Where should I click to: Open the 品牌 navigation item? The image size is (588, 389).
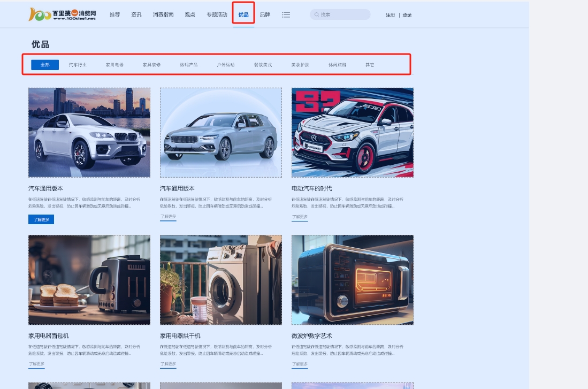point(265,14)
